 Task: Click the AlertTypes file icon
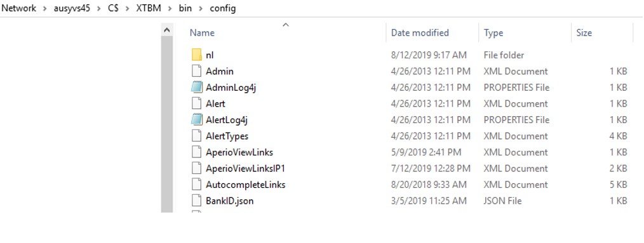(197, 136)
